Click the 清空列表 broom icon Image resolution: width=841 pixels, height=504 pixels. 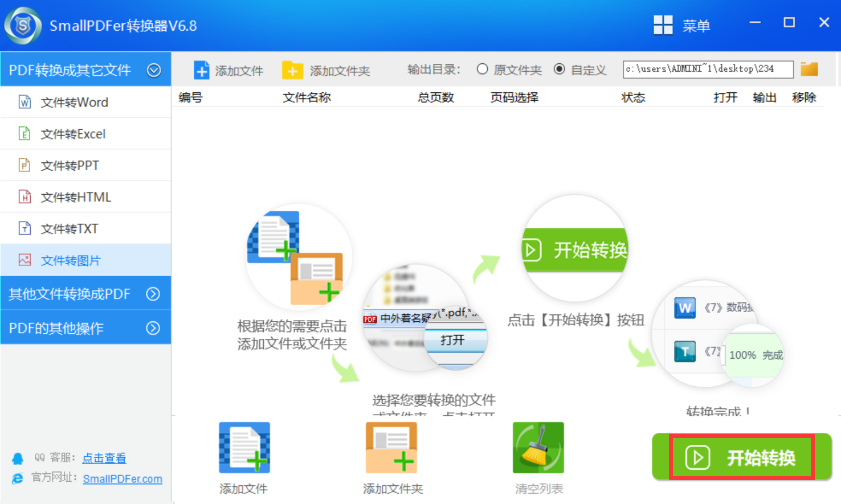tap(538, 448)
